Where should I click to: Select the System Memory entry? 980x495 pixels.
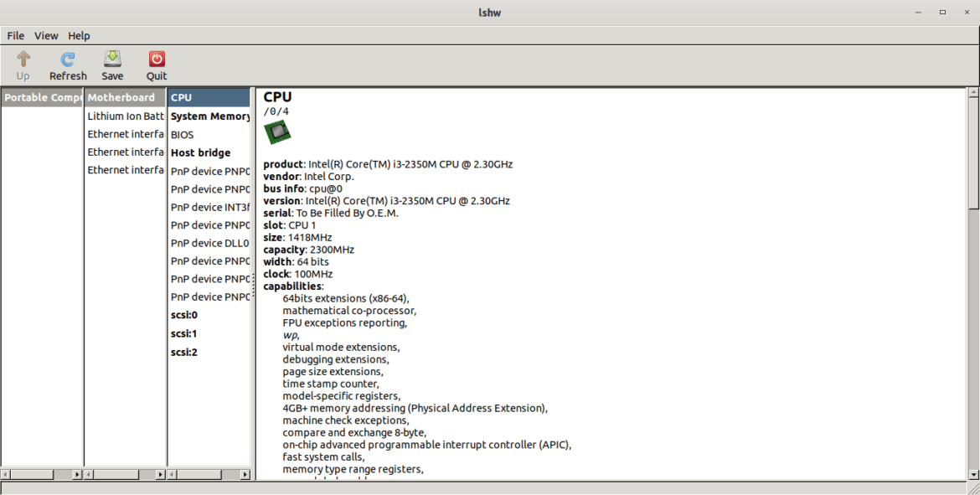(x=209, y=116)
